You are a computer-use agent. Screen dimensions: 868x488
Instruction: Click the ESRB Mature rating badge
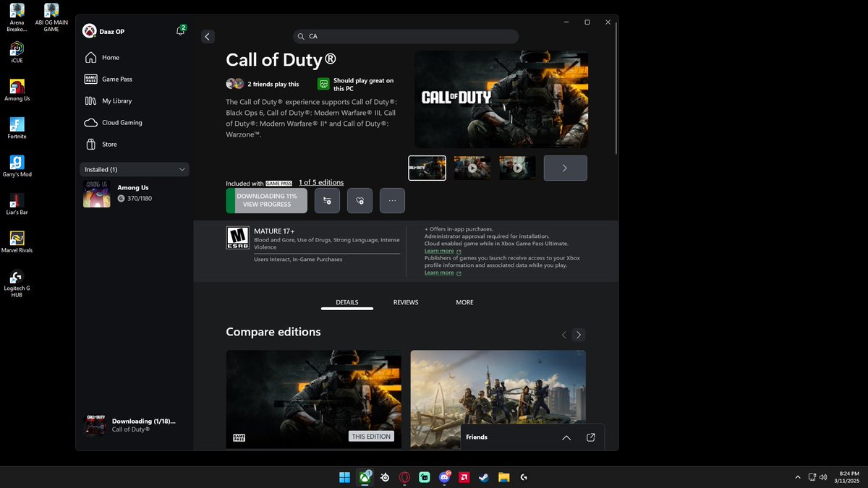(x=237, y=239)
